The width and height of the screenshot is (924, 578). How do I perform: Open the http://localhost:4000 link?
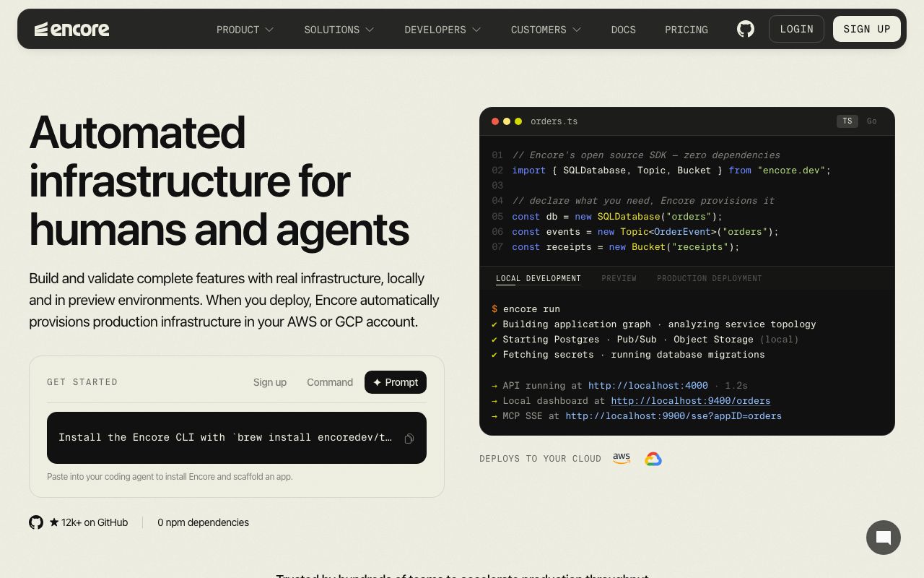(x=648, y=386)
